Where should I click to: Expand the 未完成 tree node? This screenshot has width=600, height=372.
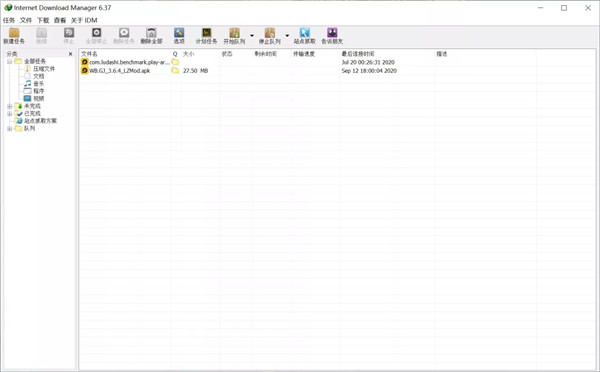10,106
